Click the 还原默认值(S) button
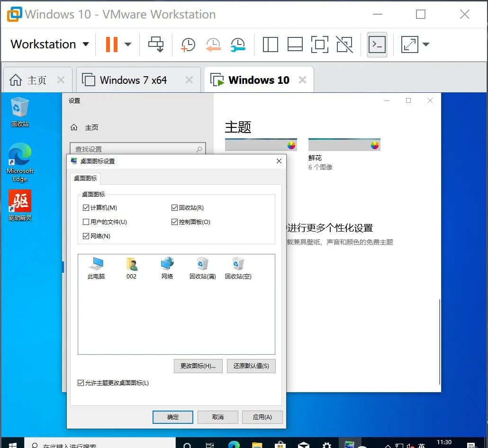The height and width of the screenshot is (448, 488). coord(251,366)
